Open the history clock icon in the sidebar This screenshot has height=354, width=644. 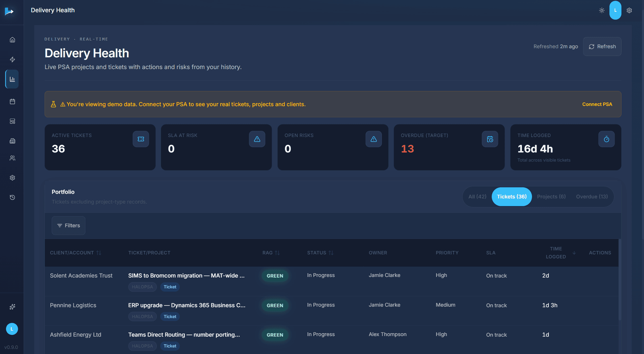tap(12, 198)
